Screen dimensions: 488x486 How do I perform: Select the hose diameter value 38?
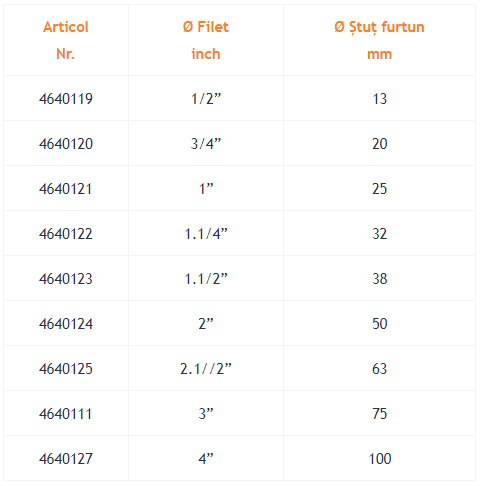point(379,279)
